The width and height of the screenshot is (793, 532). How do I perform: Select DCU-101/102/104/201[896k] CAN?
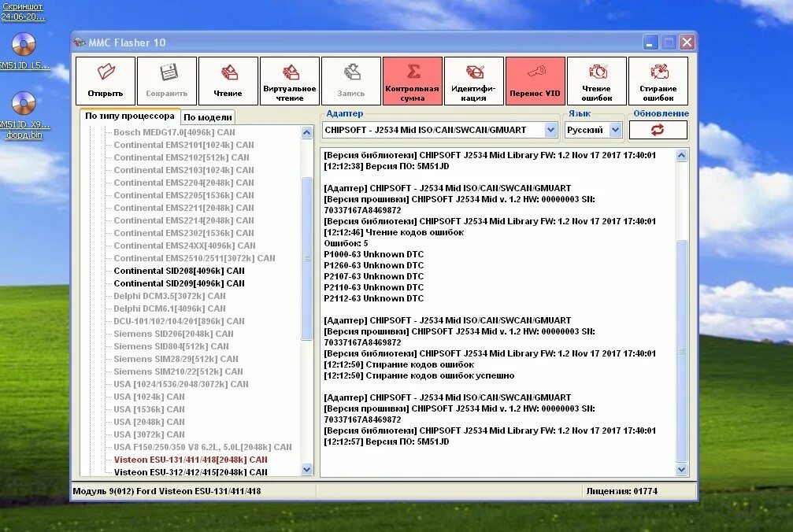(179, 321)
